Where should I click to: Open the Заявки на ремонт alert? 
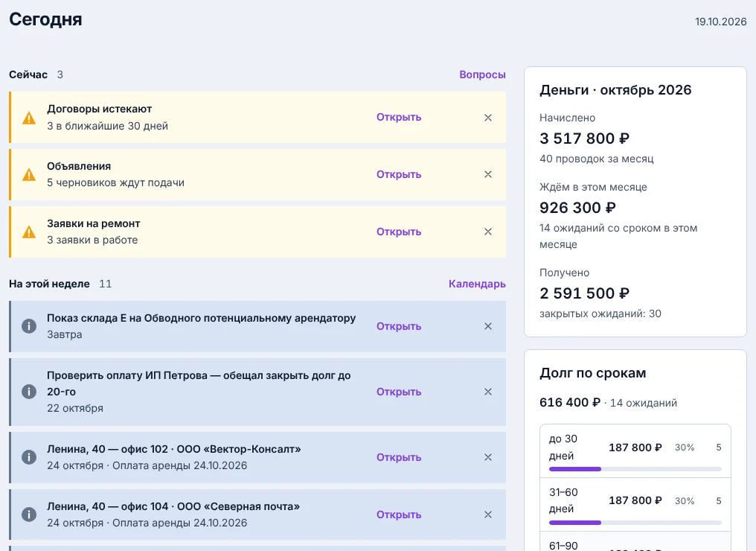tap(399, 232)
